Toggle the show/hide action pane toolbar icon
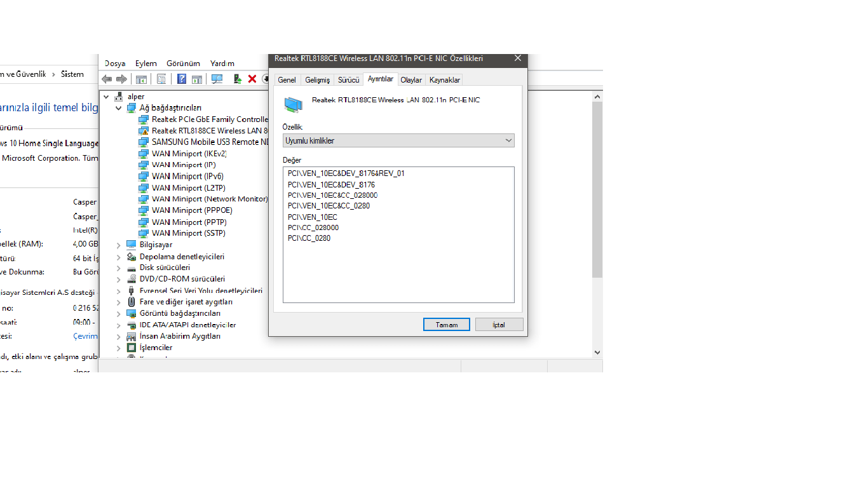The image size is (868, 488). [197, 79]
